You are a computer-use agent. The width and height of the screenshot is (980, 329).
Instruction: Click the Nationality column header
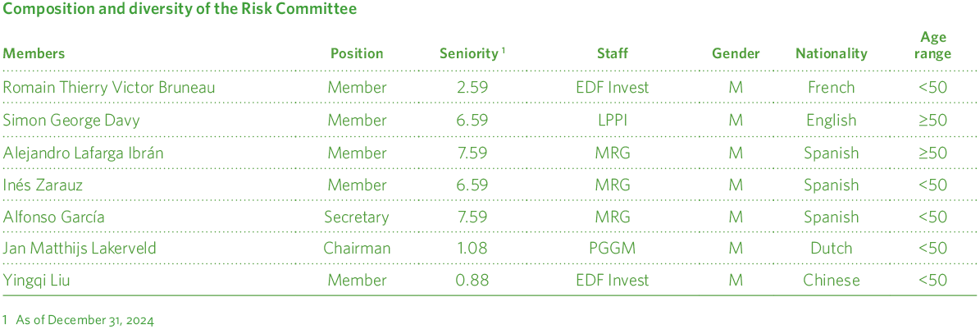click(831, 53)
